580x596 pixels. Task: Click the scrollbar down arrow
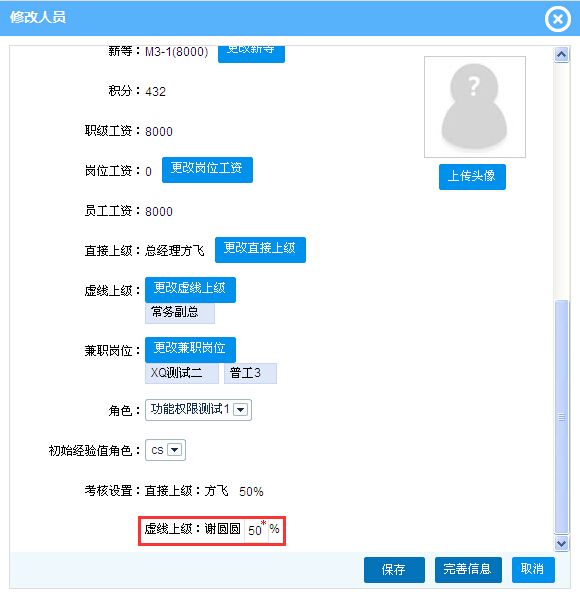pyautogui.click(x=561, y=543)
